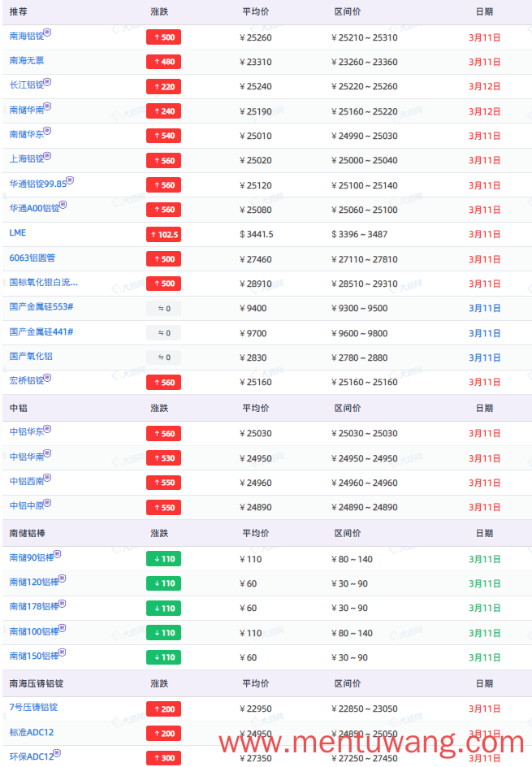The height and width of the screenshot is (767, 532).
Task: Click blue date 3月11日 for 国产氧化铝
Action: click(x=485, y=357)
